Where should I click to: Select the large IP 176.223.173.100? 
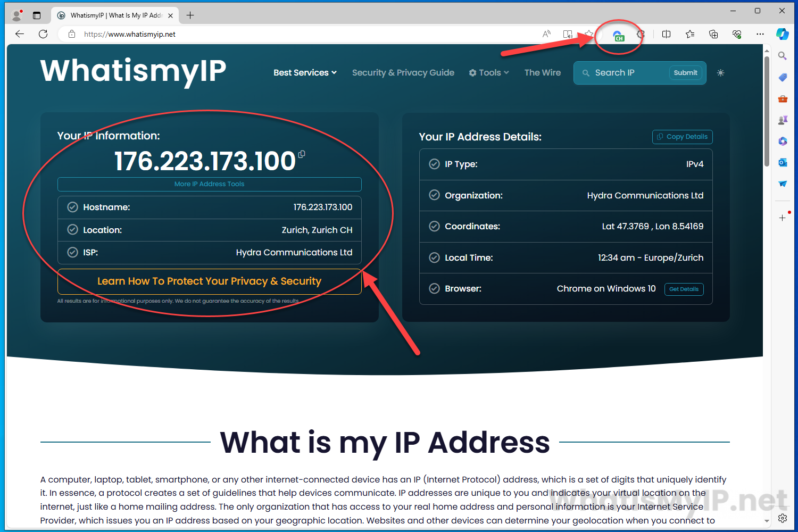pyautogui.click(x=205, y=161)
